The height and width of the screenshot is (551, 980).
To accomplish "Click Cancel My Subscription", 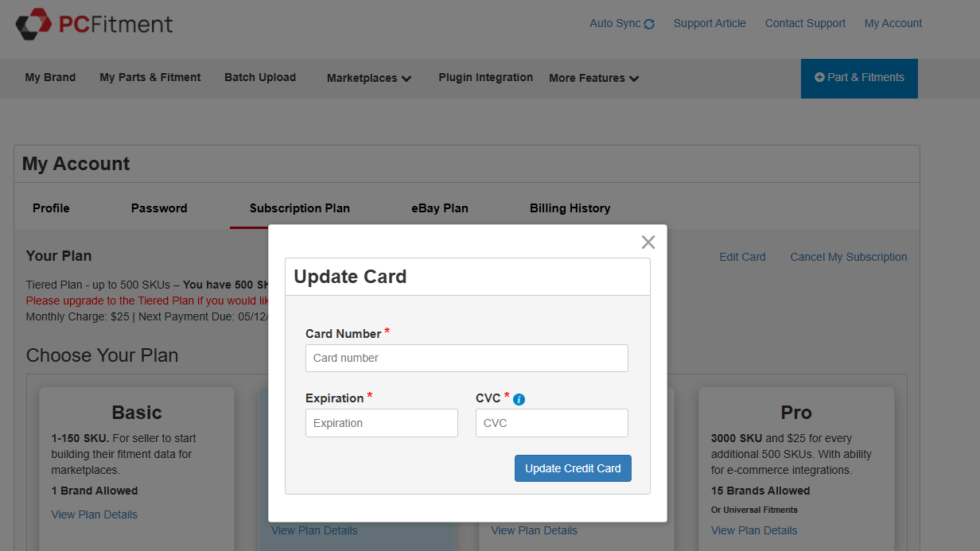I will pos(848,257).
